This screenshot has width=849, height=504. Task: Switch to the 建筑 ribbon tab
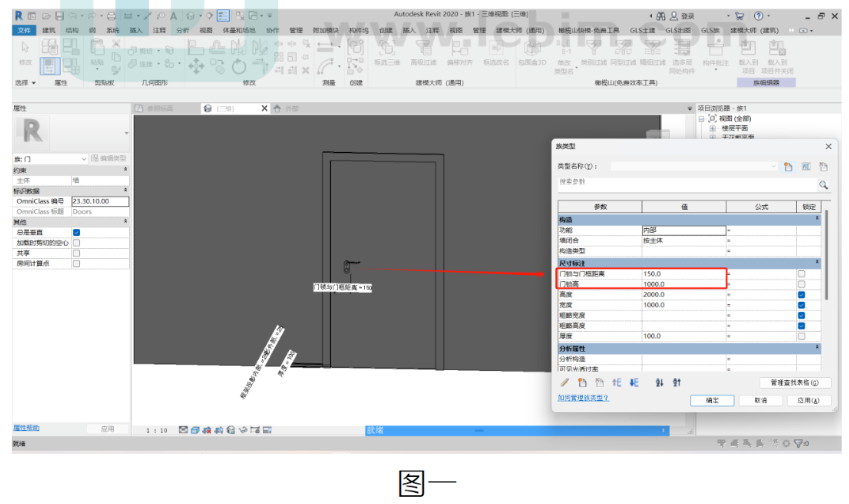[48, 30]
